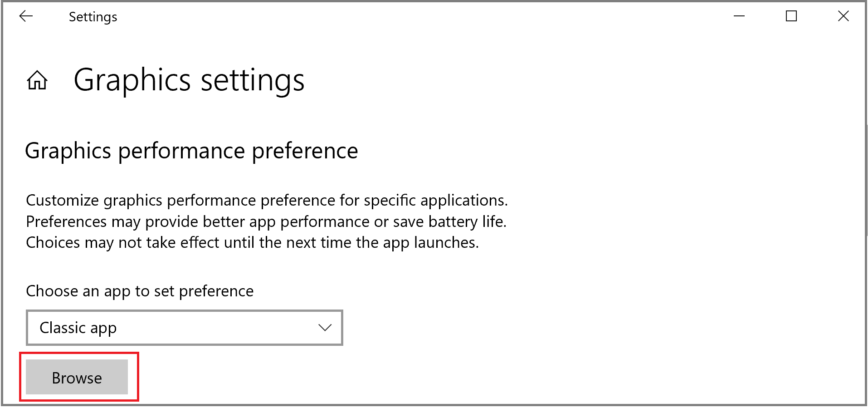This screenshot has width=868, height=408.
Task: Maximize the Settings window
Action: point(791,16)
